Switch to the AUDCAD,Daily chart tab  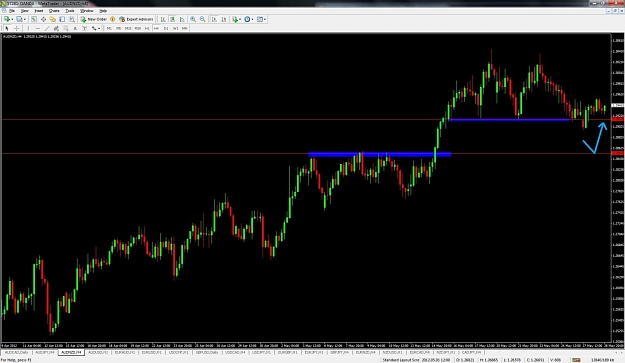[17, 352]
